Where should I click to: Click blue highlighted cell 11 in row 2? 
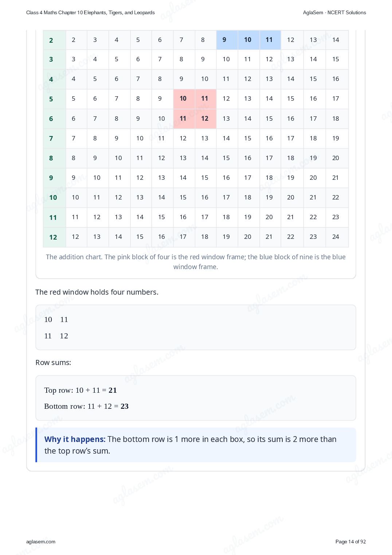[270, 40]
